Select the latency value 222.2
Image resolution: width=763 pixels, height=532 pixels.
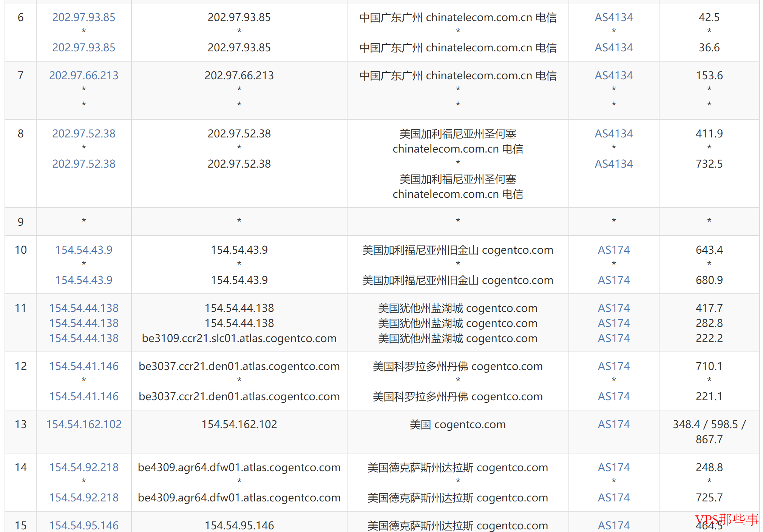[x=709, y=338]
